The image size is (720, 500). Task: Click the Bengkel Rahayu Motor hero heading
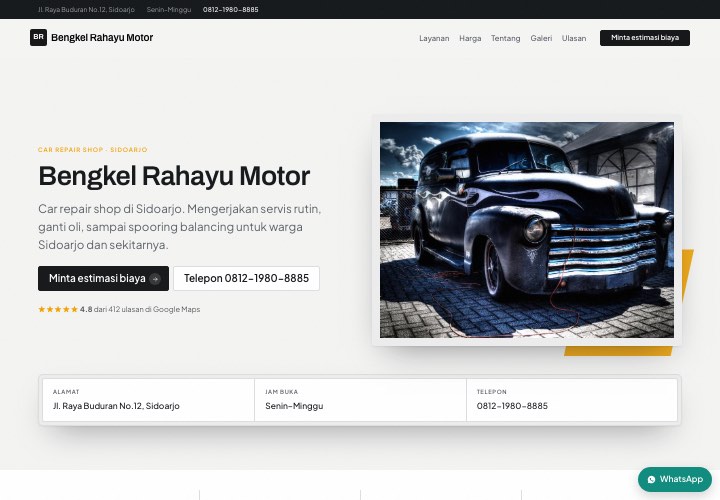tap(174, 176)
